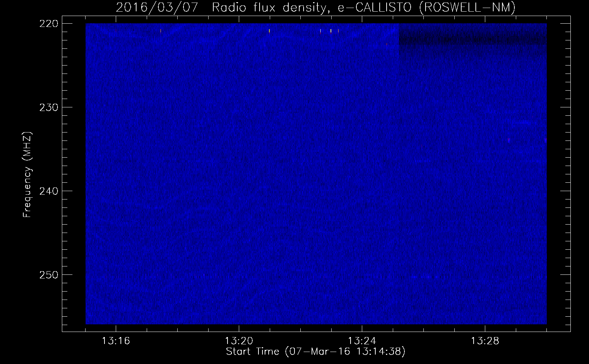
Task: Click the 13:28 time tick label
Action: tap(485, 341)
